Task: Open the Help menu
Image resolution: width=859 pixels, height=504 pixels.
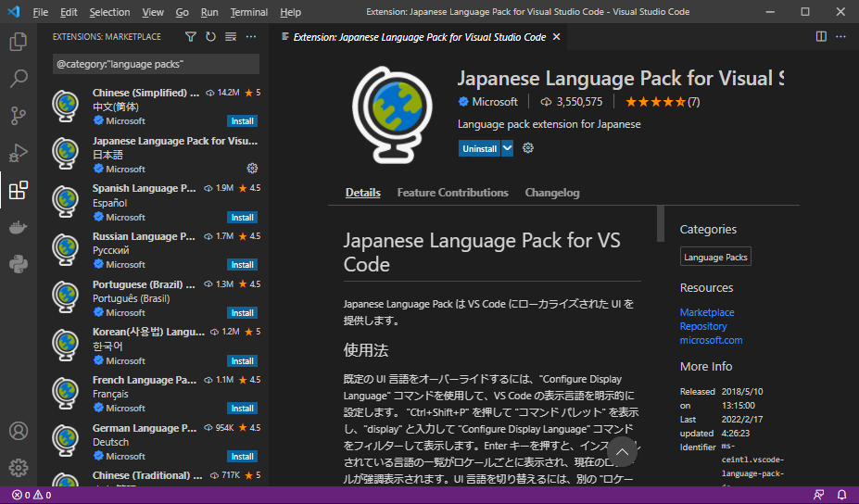Action: (x=290, y=12)
